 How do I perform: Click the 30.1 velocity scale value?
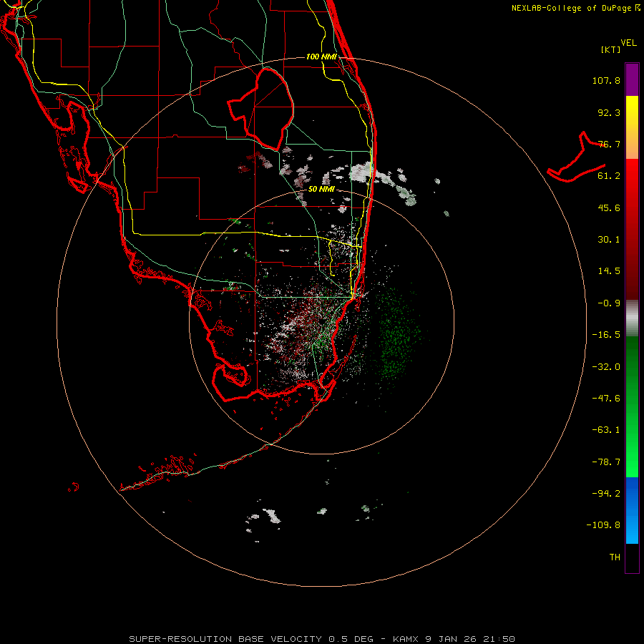609,240
